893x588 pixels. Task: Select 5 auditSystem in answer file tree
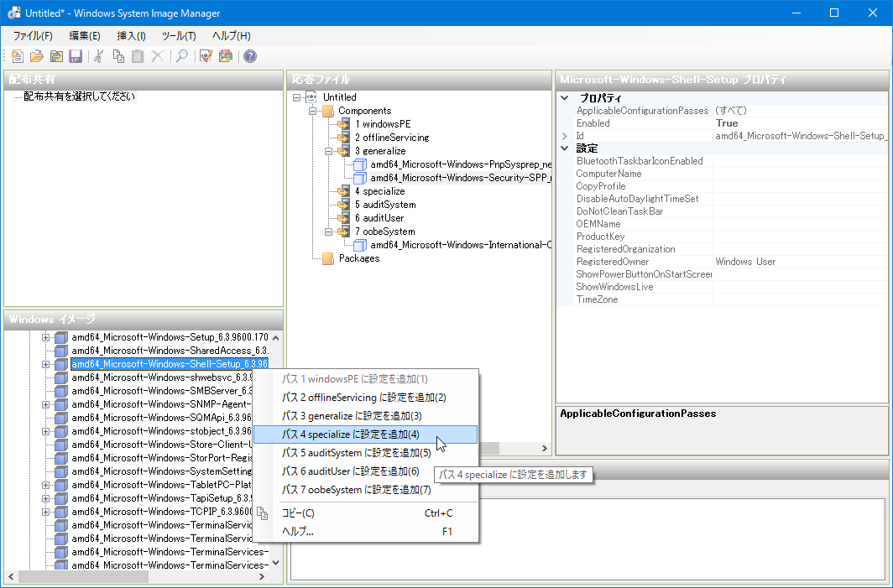[x=385, y=205]
